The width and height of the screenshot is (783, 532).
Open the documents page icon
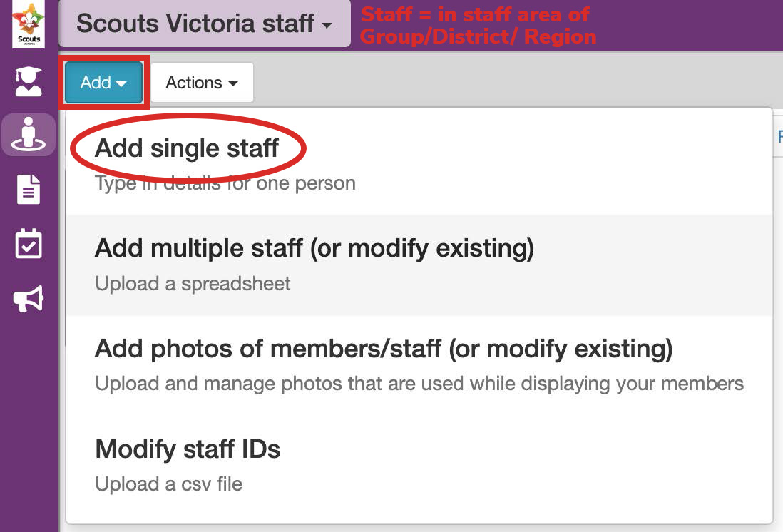point(29,189)
